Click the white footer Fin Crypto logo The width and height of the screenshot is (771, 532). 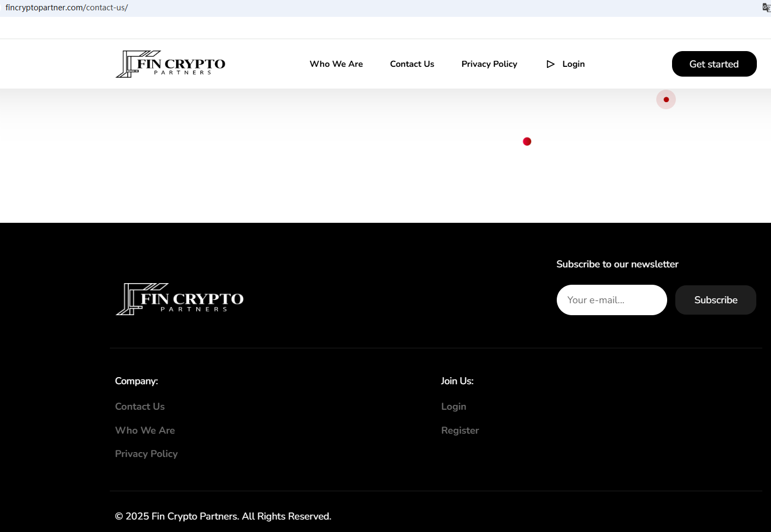click(179, 299)
